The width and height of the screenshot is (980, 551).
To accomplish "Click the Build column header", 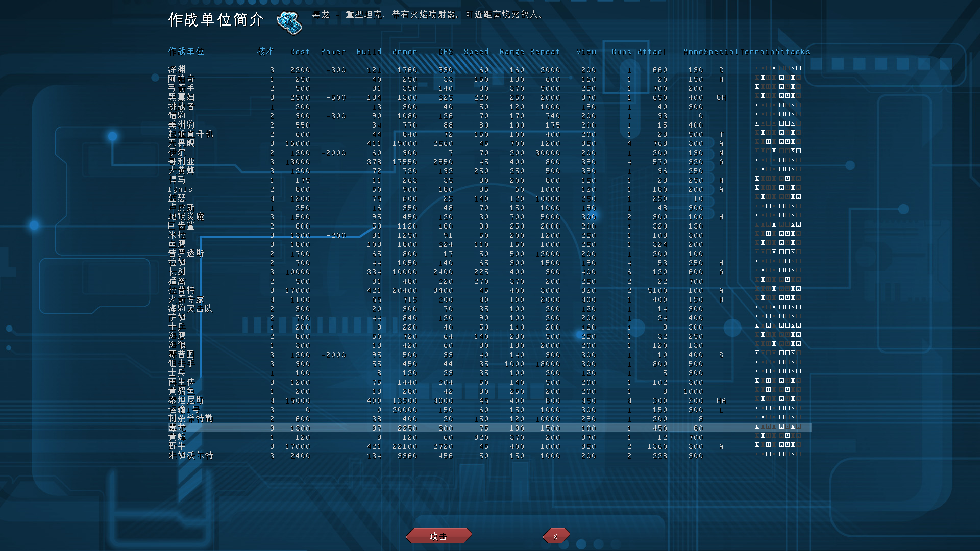I will coord(369,52).
